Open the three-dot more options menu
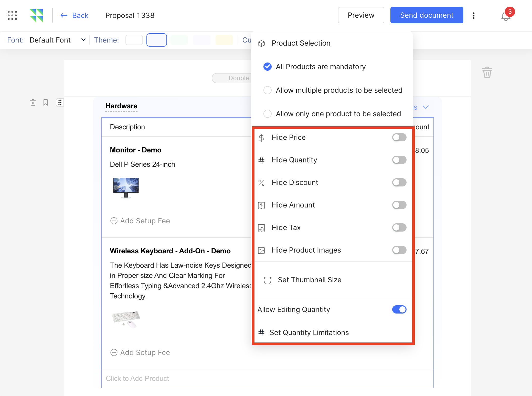The image size is (532, 396). coord(474,16)
